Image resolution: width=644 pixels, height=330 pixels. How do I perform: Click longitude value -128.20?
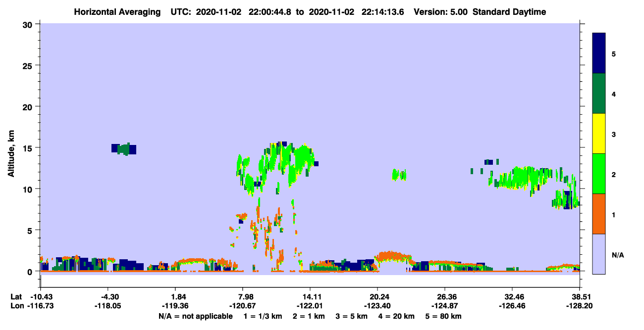pos(580,306)
